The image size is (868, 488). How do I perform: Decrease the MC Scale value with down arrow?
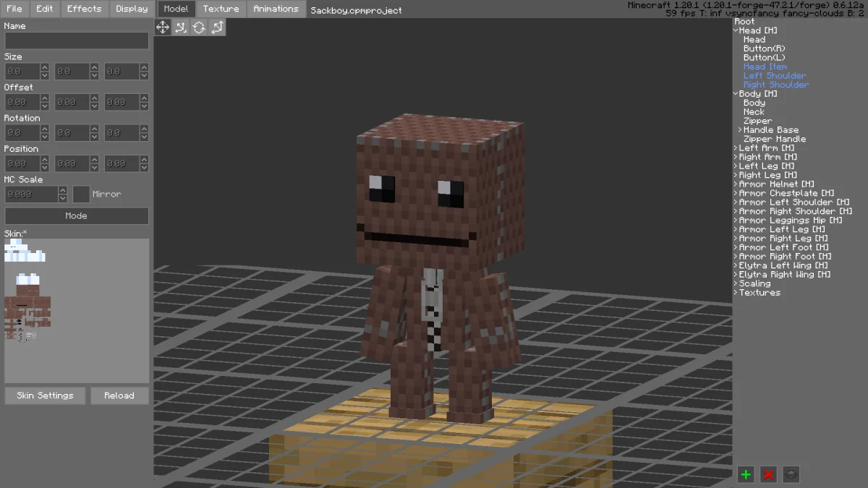63,198
